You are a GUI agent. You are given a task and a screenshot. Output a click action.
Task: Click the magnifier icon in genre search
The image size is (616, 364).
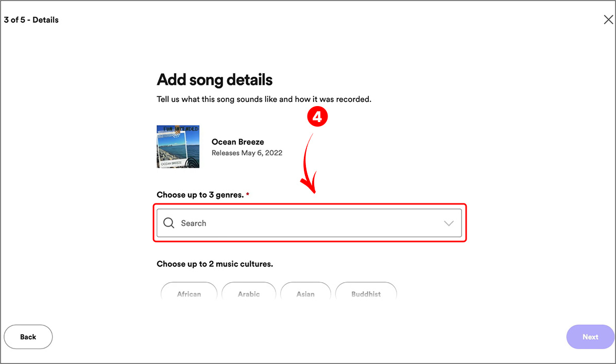coord(169,223)
